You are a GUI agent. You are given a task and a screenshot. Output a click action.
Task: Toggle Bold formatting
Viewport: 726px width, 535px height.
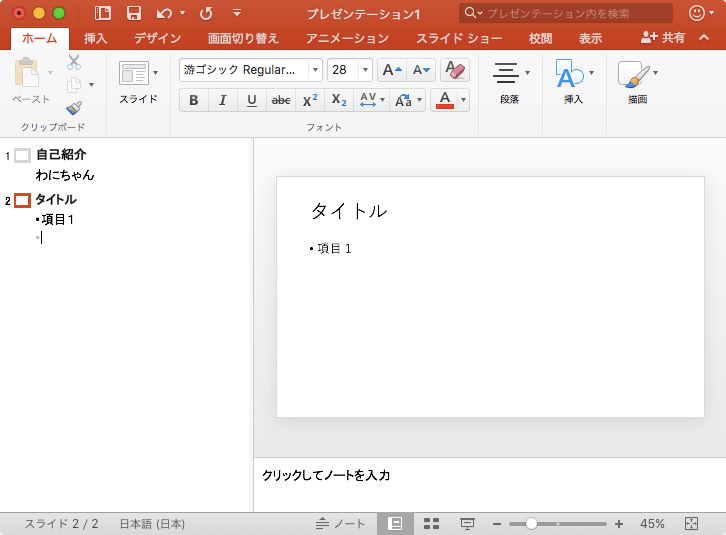click(194, 100)
